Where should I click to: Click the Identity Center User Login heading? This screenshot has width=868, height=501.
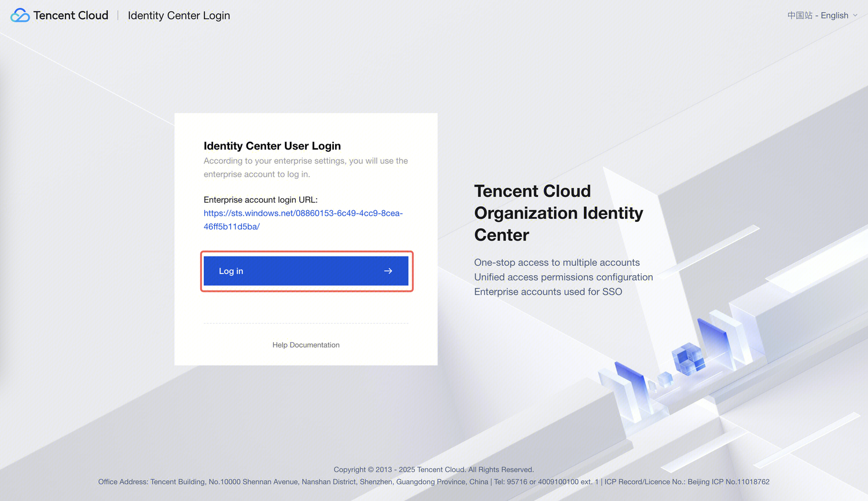coord(272,146)
